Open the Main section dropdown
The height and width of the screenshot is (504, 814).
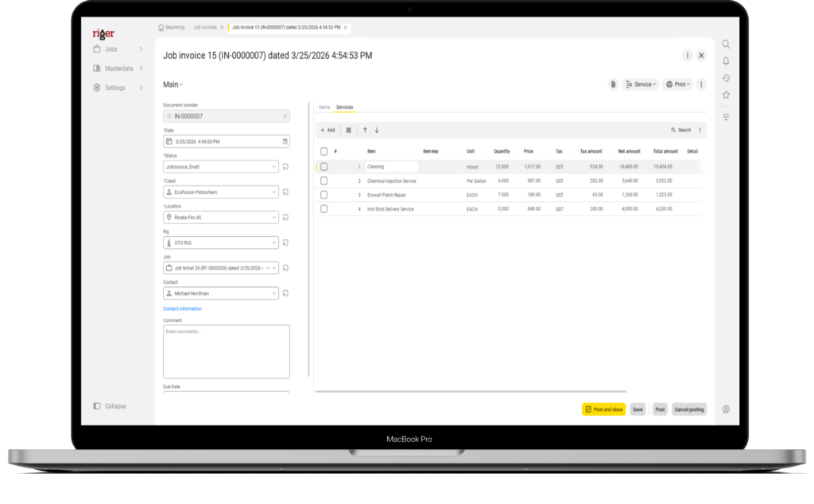172,84
